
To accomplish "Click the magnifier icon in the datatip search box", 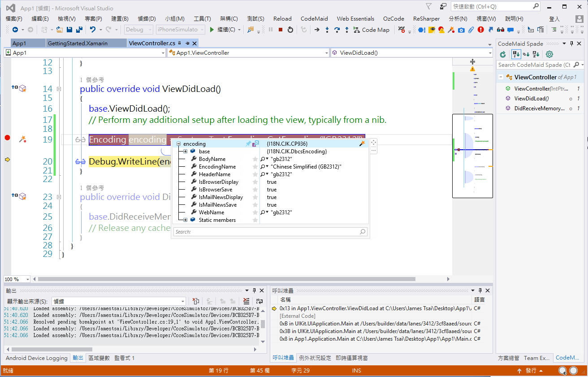I will pyautogui.click(x=363, y=232).
